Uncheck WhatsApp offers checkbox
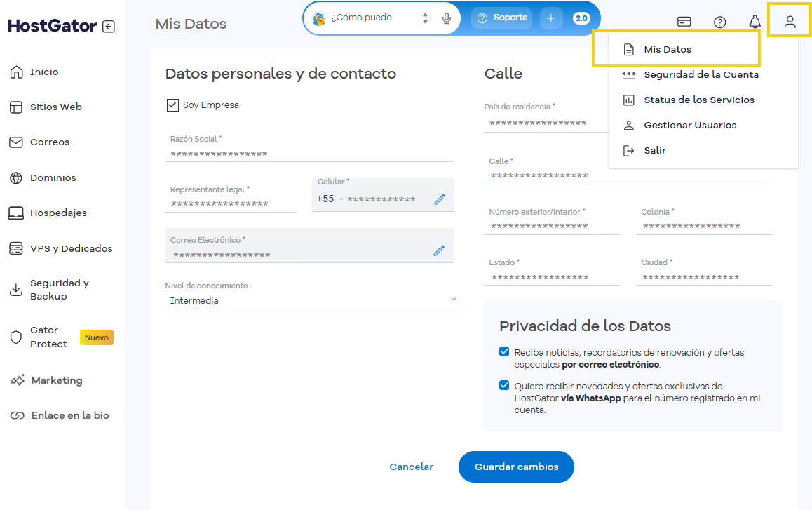The height and width of the screenshot is (510, 812). (504, 386)
